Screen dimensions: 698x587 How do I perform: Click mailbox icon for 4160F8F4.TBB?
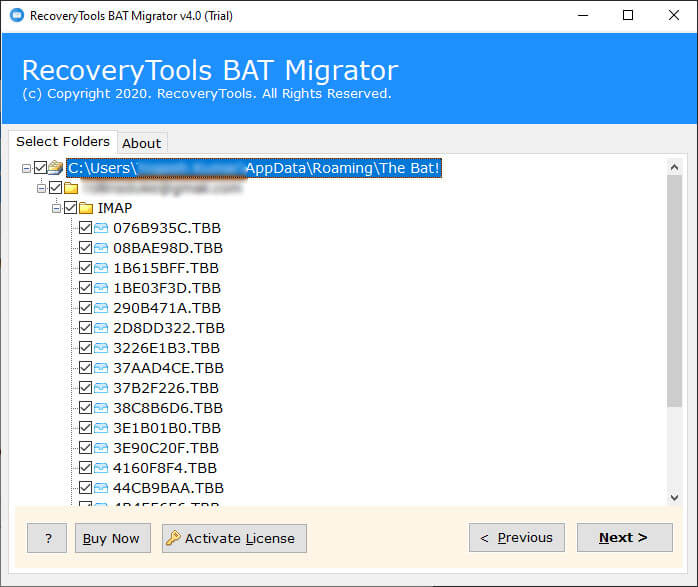pos(101,469)
